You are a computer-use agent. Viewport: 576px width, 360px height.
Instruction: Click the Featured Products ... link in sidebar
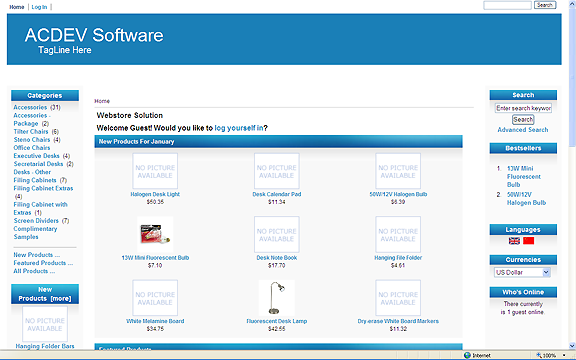43,263
